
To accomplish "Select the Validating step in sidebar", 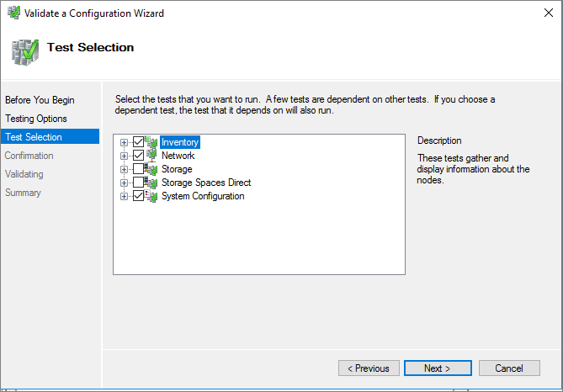I will [24, 174].
